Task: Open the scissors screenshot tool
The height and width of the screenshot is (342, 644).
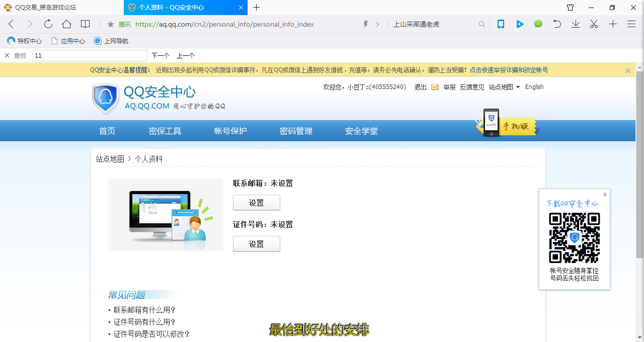Action: point(594,24)
